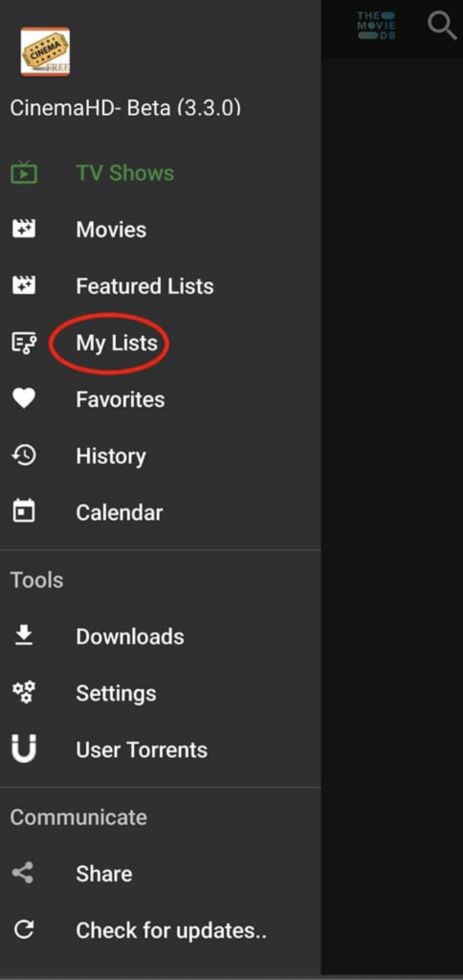463x980 pixels.
Task: Tap the TV Shows television icon
Action: [x=24, y=172]
